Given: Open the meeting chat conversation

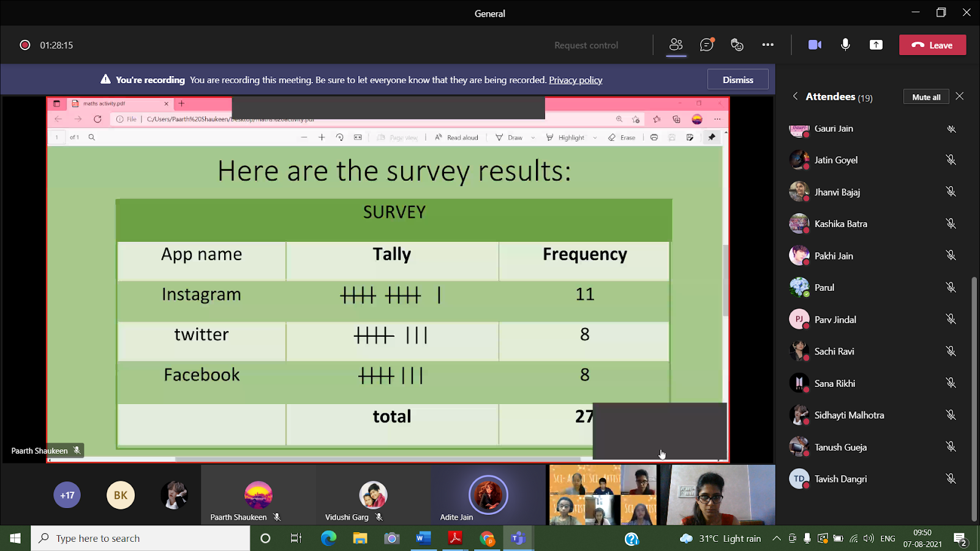Looking at the screenshot, I should pos(707,45).
